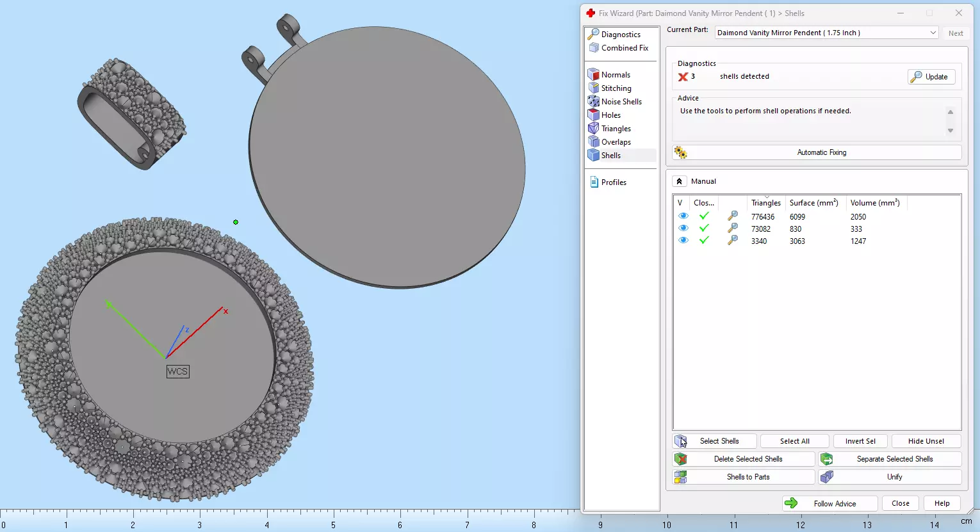Click the red X shells-detected status icon
Screen dimensions: 980x532
point(683,77)
